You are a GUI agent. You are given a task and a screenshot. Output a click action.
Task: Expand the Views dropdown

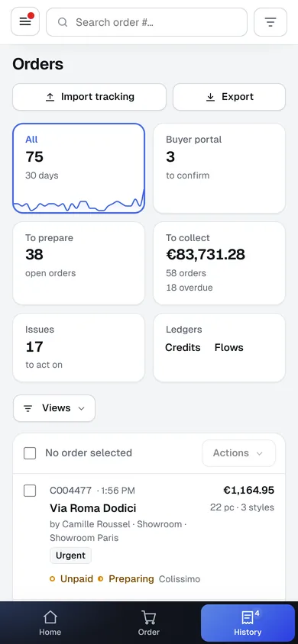pos(54,408)
